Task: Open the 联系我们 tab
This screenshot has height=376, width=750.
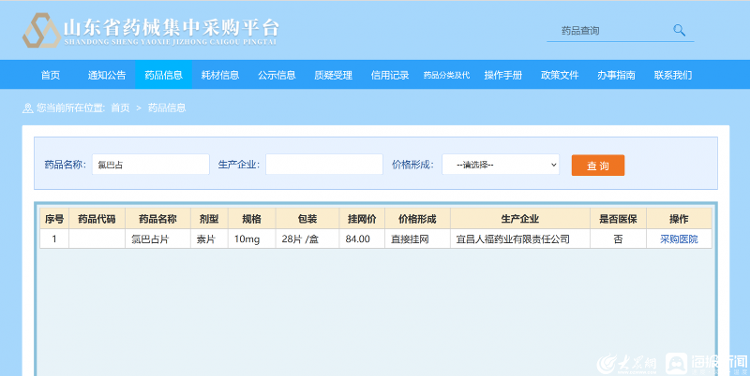Action: pyautogui.click(x=673, y=75)
